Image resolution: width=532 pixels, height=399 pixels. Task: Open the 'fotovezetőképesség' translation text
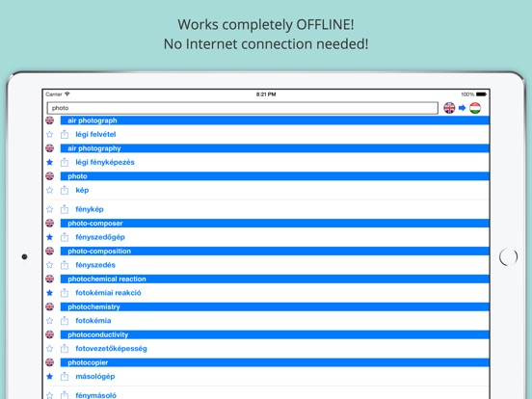[x=111, y=349]
